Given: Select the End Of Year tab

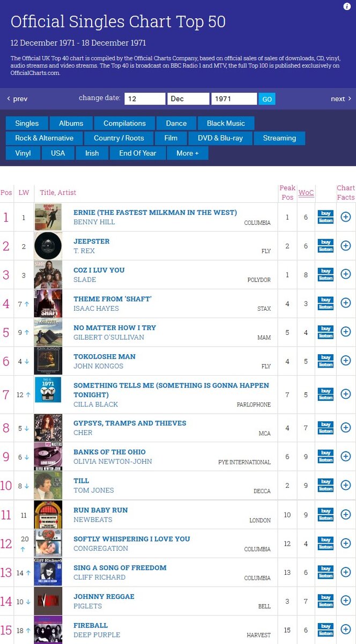Looking at the screenshot, I should pyautogui.click(x=138, y=153).
